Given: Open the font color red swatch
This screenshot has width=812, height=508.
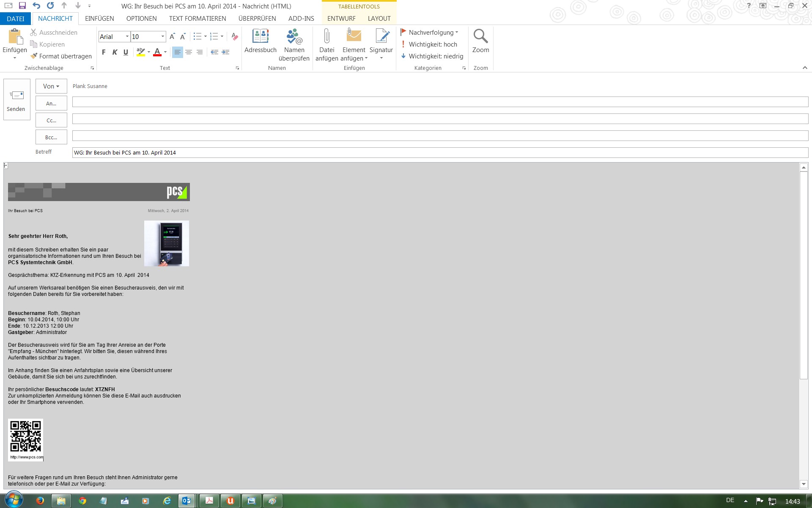Looking at the screenshot, I should [x=157, y=52].
